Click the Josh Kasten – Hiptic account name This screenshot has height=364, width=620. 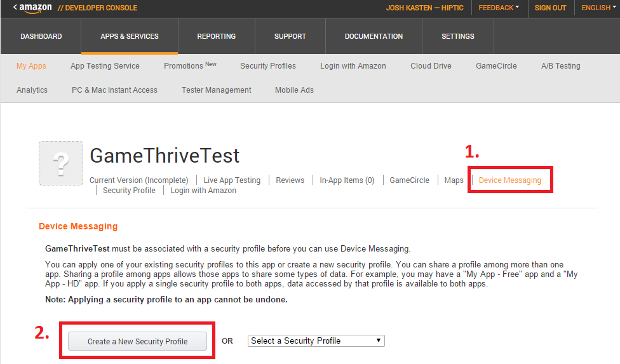pyautogui.click(x=425, y=8)
